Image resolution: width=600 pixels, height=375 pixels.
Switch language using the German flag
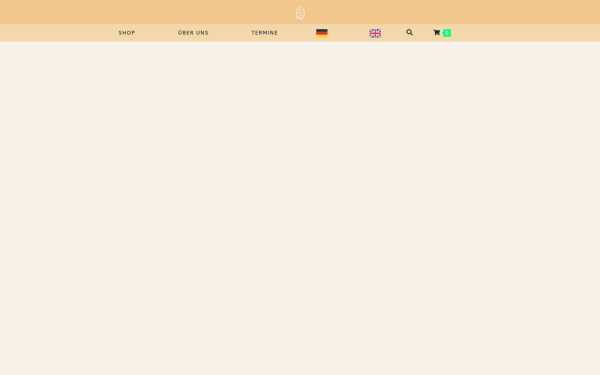pos(321,33)
